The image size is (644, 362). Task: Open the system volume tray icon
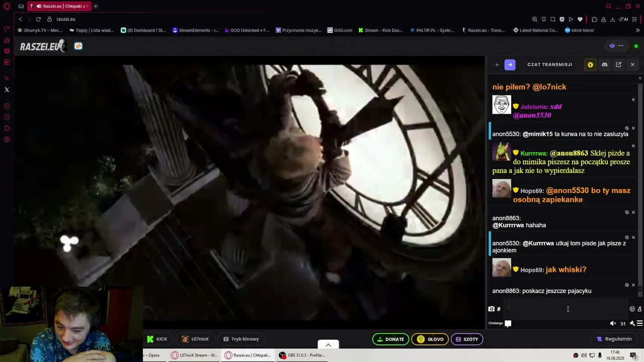tap(584, 355)
